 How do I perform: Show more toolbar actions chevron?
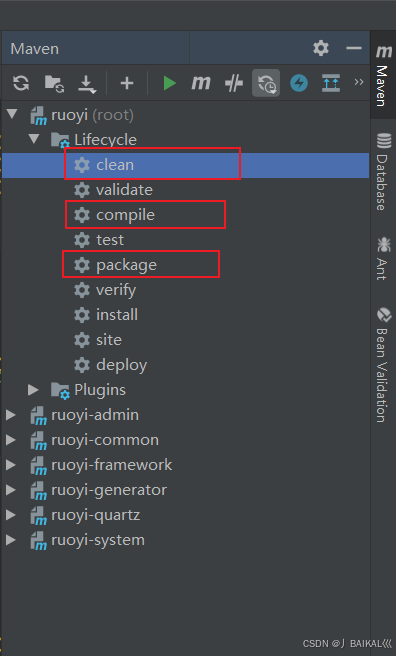coord(358,82)
